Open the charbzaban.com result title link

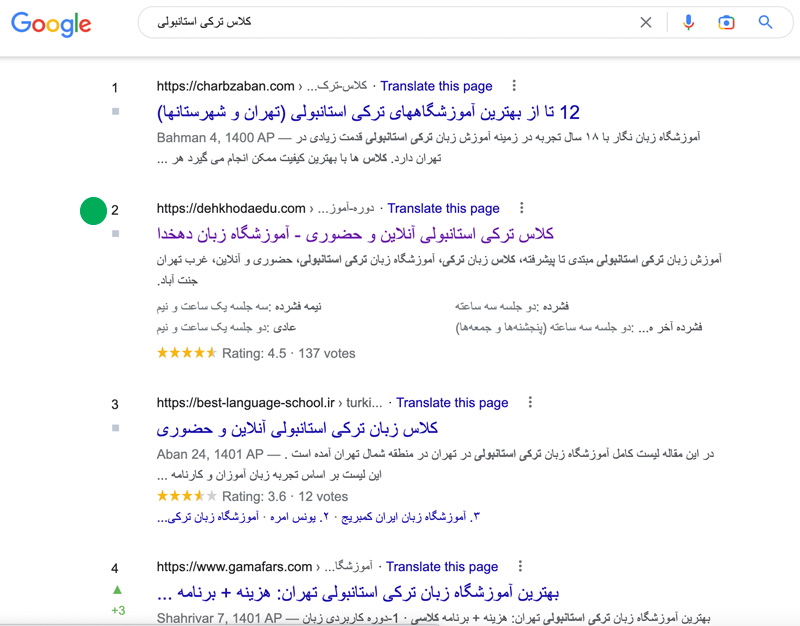tap(368, 112)
